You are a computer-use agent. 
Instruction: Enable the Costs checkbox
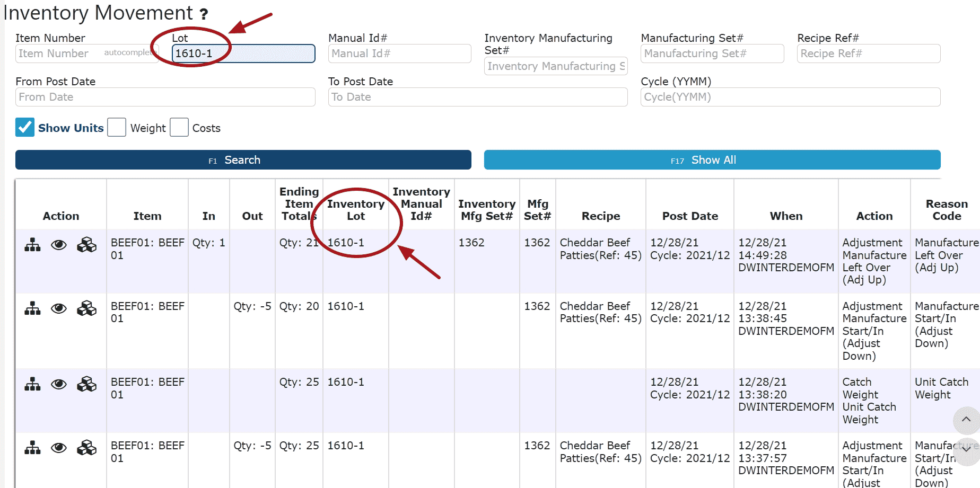pos(179,127)
